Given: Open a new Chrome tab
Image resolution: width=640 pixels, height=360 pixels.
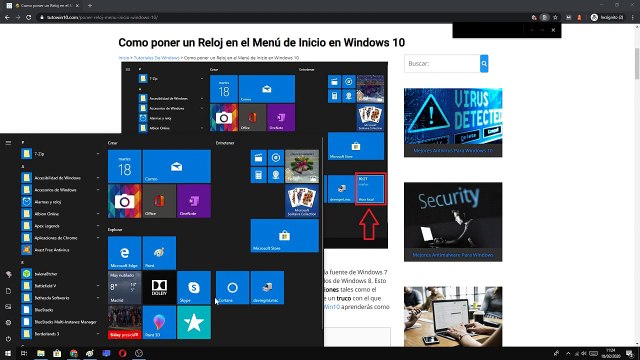Looking at the screenshot, I should tap(90, 6).
